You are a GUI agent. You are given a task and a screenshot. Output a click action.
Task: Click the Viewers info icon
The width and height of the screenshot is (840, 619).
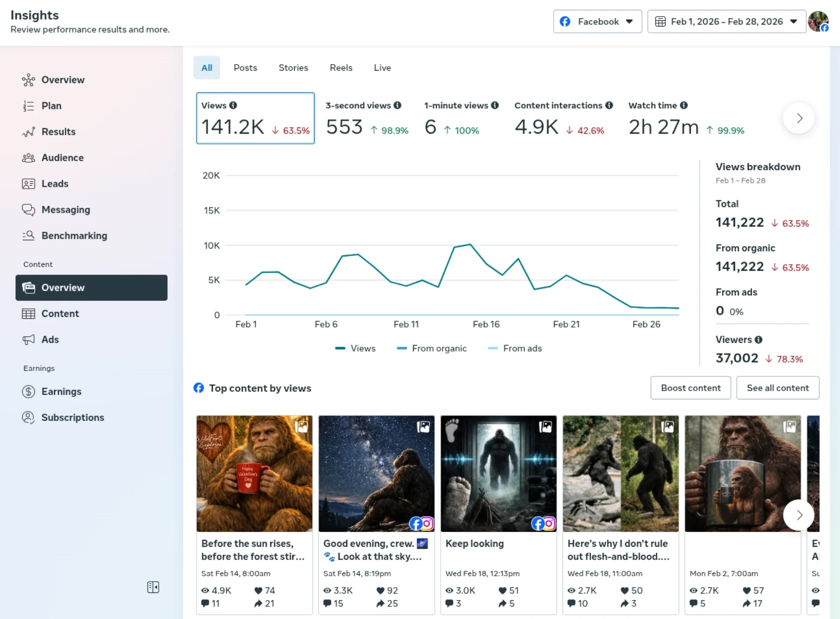click(758, 339)
